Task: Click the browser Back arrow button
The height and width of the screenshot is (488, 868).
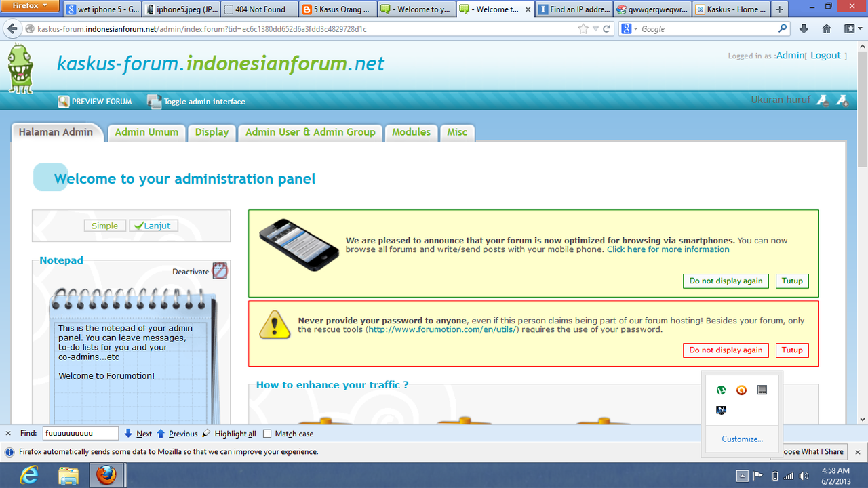Action: (12, 29)
